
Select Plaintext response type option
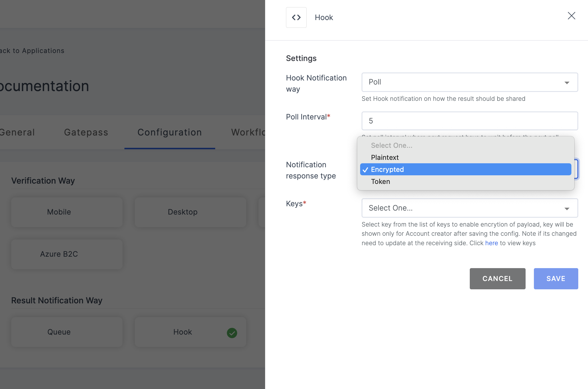click(x=384, y=157)
